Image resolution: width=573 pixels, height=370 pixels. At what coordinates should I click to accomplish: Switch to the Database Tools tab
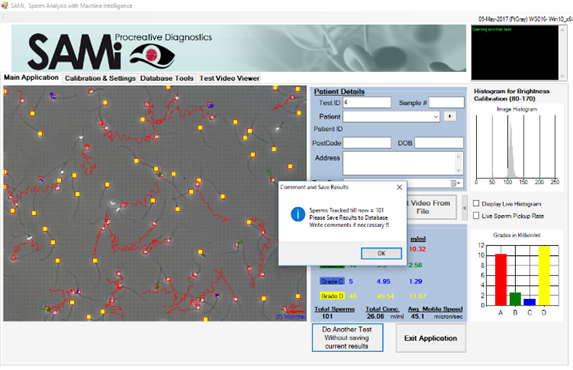(x=167, y=78)
